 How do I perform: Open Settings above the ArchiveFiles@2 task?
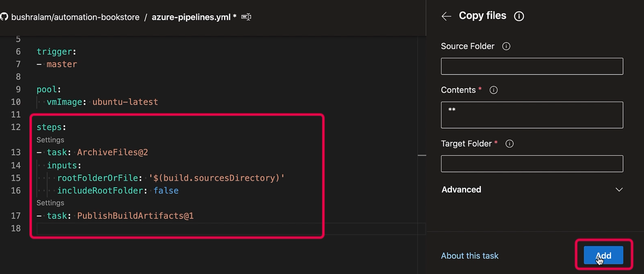click(x=50, y=140)
